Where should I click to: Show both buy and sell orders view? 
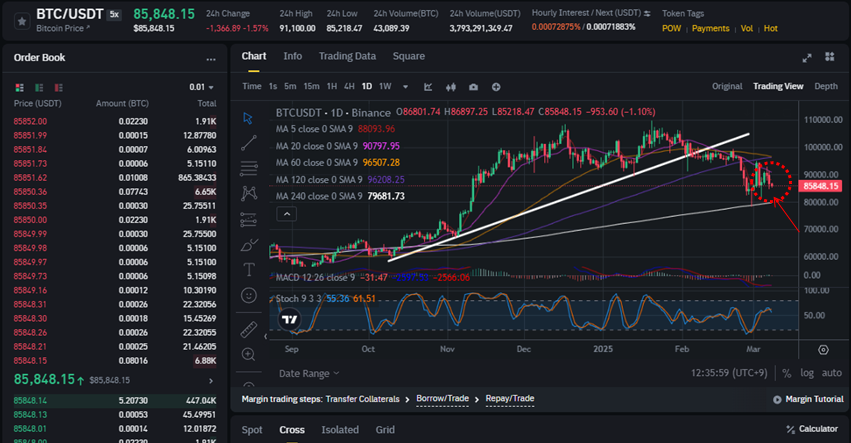click(20, 87)
